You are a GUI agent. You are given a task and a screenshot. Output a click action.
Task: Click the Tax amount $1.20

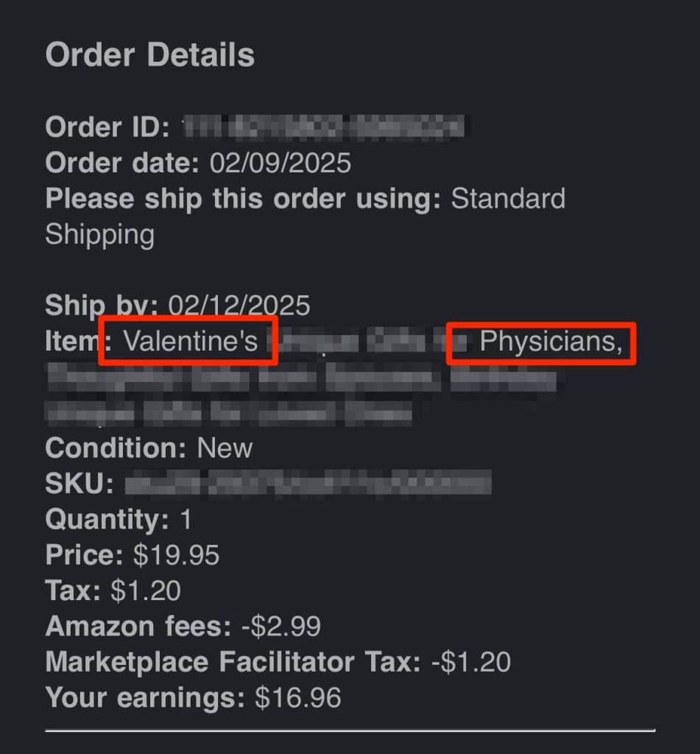(x=146, y=590)
